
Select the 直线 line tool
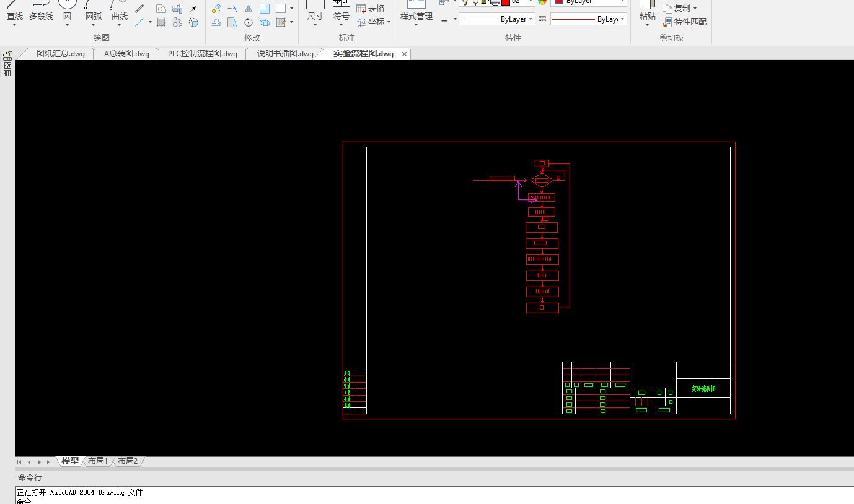[x=15, y=11]
